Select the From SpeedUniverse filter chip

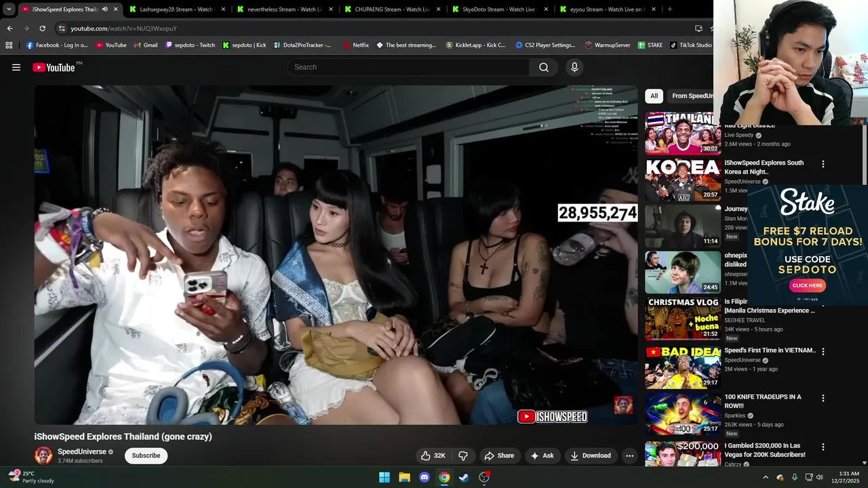[x=690, y=96]
